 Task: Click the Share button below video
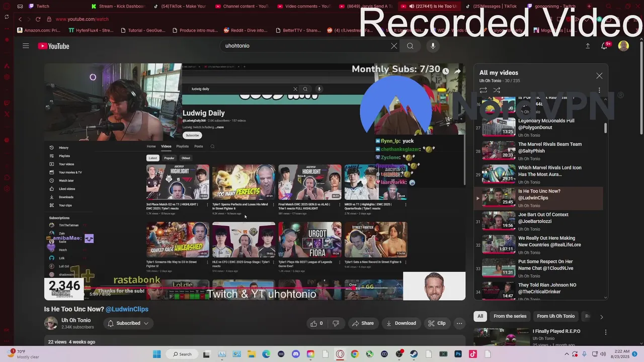click(363, 323)
